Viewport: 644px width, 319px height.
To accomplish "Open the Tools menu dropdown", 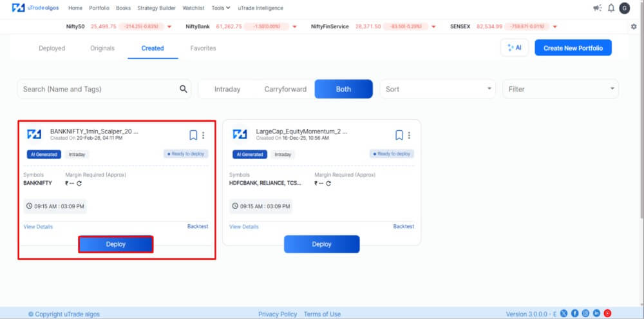I will 221,8.
